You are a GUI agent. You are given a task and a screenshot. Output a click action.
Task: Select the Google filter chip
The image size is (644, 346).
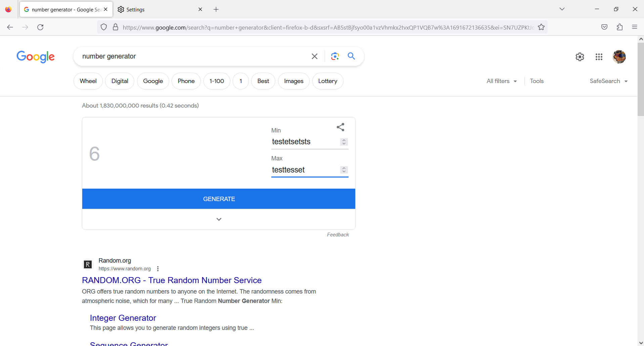tap(153, 81)
